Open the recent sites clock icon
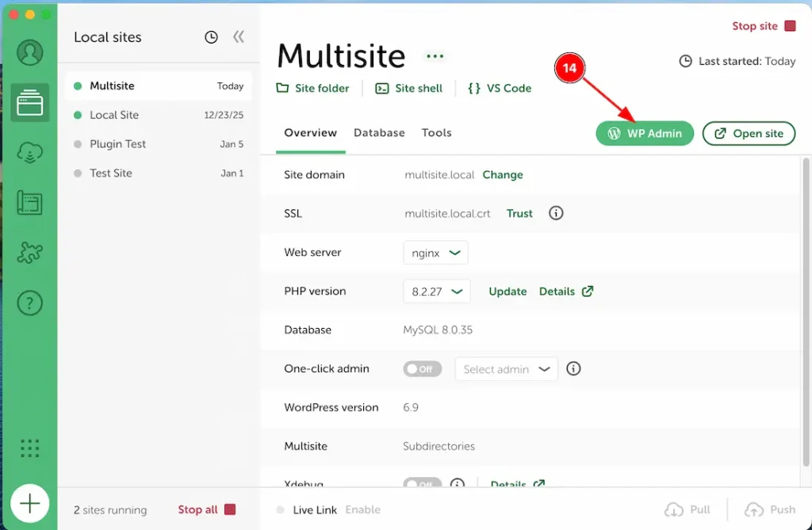 coord(211,37)
